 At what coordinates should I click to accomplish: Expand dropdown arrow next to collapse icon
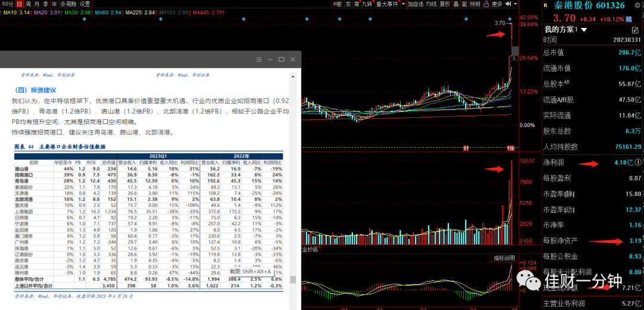(x=515, y=4)
